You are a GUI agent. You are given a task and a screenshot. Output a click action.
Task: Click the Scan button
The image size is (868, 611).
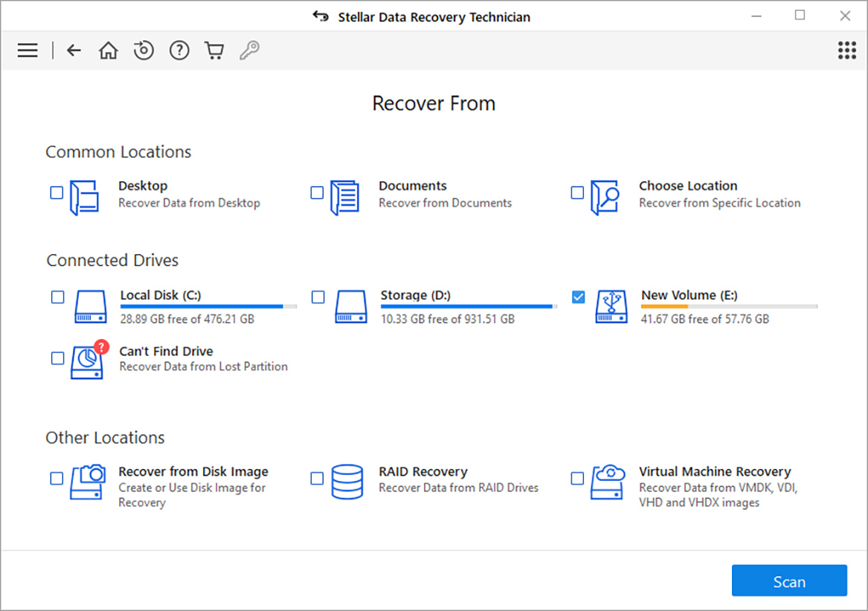pyautogui.click(x=789, y=581)
